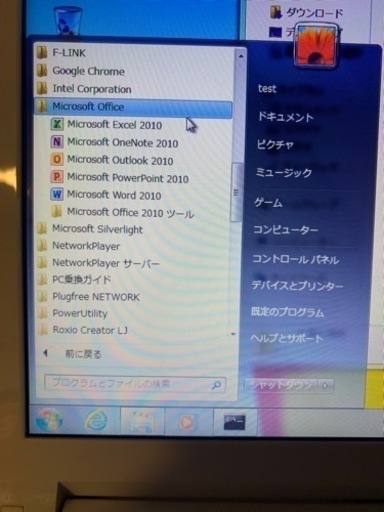
Task: Open コントロール パネル
Action: [x=296, y=259]
